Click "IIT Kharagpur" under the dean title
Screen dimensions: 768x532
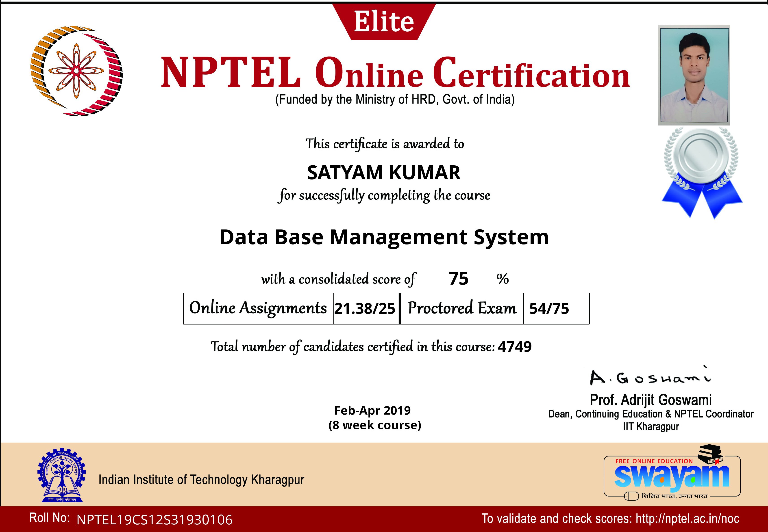pos(651,427)
